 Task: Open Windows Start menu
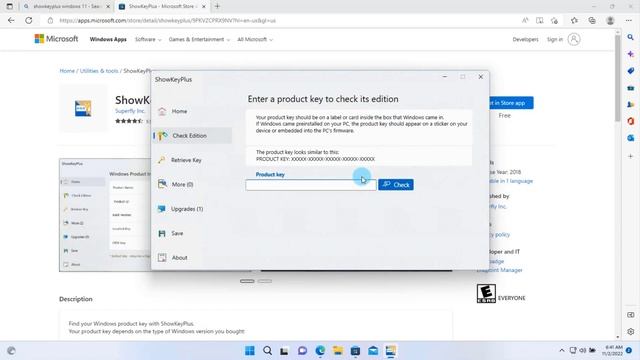pyautogui.click(x=250, y=351)
